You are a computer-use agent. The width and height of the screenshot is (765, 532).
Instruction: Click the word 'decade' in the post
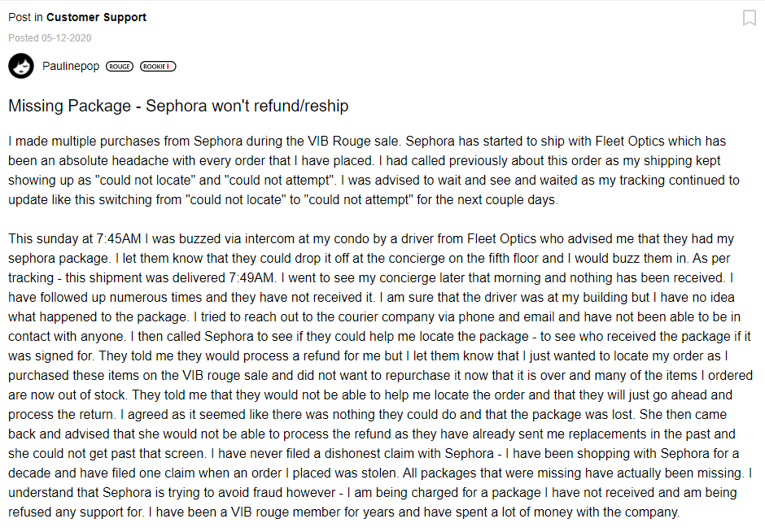point(29,473)
